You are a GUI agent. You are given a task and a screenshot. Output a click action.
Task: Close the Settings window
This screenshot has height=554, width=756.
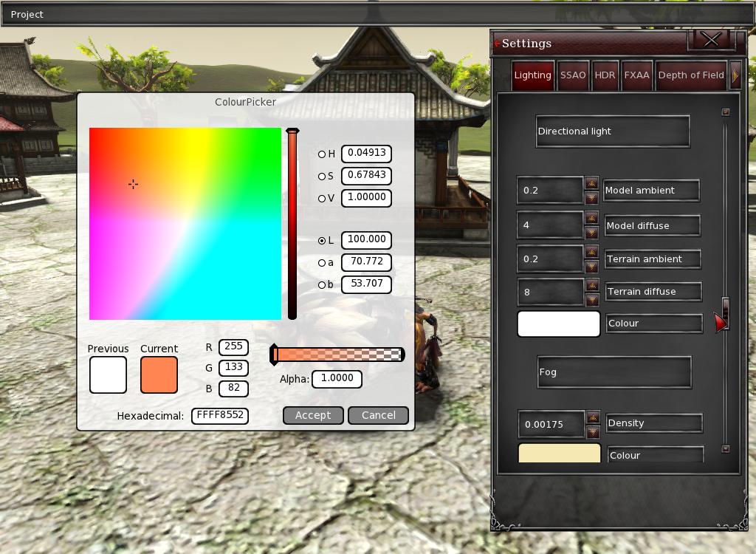[711, 40]
